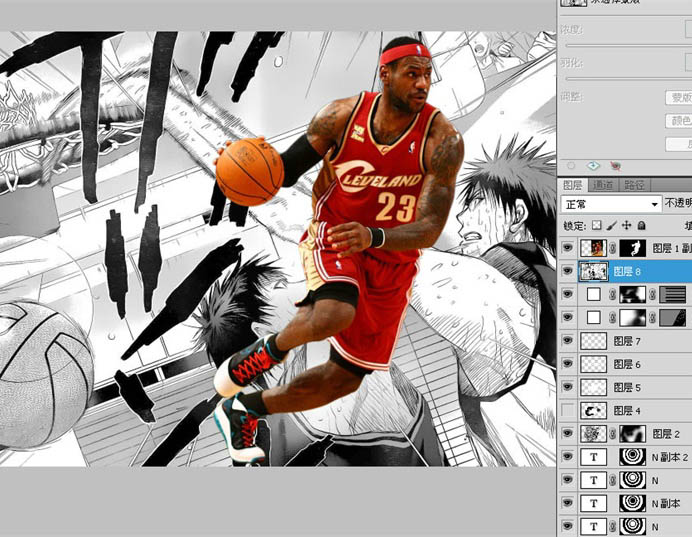Viewport: 692px width, 537px height.
Task: Hide the 图层 5 layer
Action: tap(568, 387)
